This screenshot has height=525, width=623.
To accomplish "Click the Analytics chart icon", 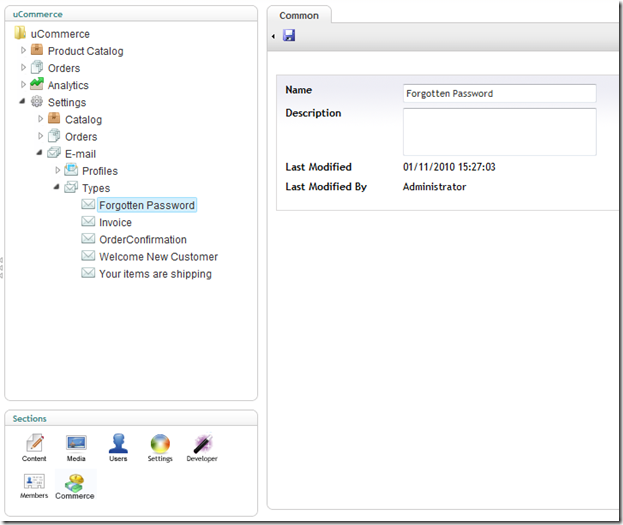I will (37, 84).
